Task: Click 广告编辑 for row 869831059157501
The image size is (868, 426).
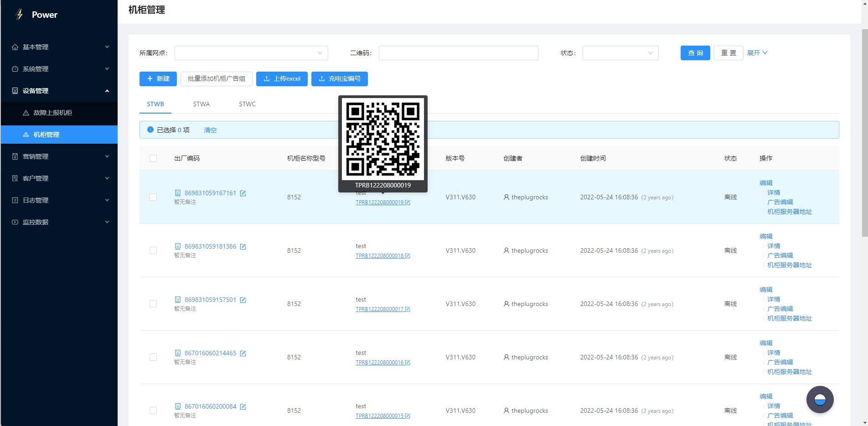Action: point(780,309)
